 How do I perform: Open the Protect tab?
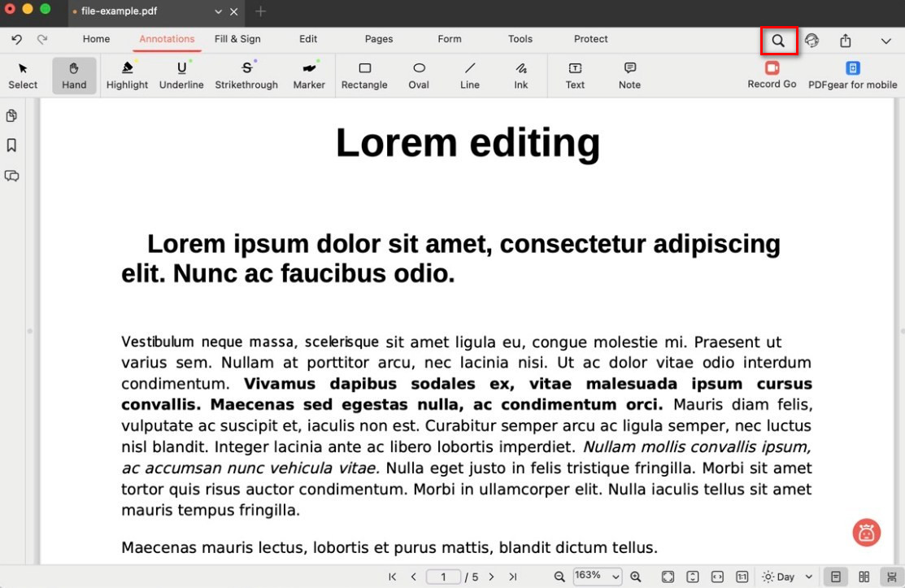[x=591, y=39]
